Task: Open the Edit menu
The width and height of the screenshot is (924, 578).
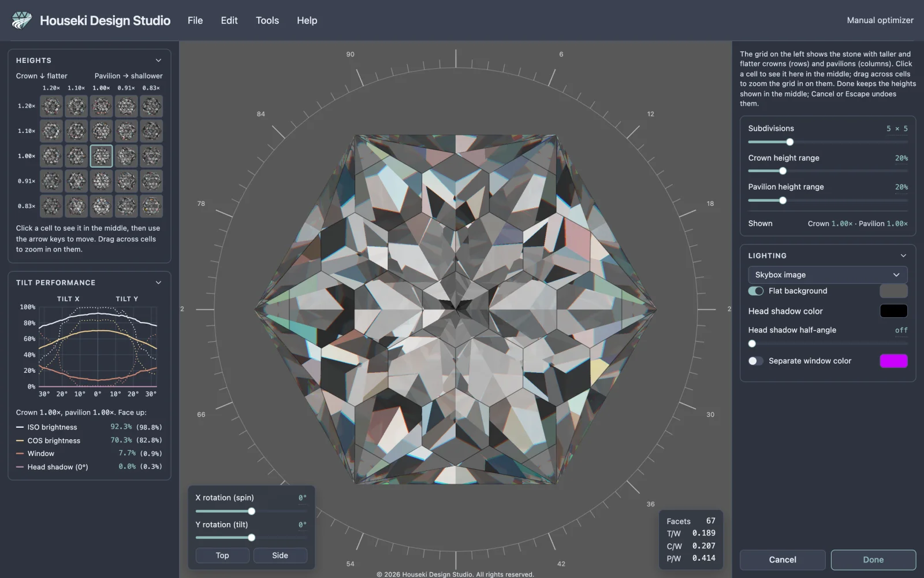Action: point(229,20)
